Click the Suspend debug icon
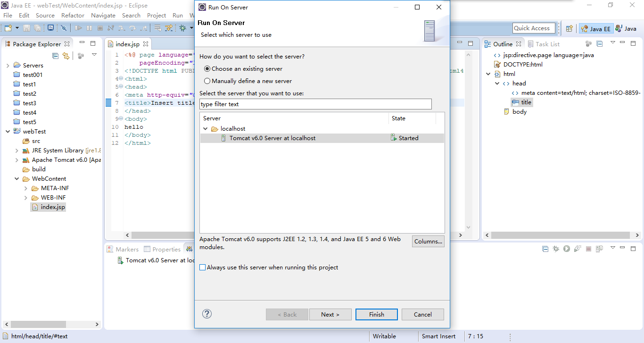The height and width of the screenshot is (343, 644). click(x=89, y=28)
